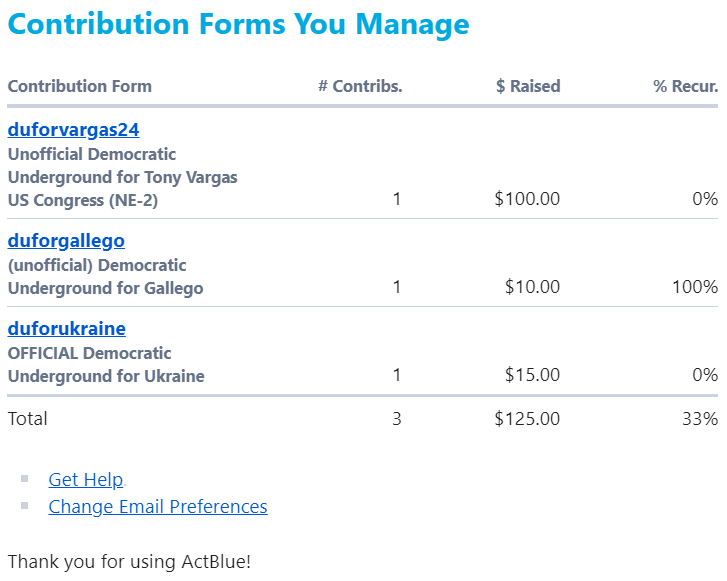The width and height of the screenshot is (727, 581).
Task: Open the duforukraine contribution form link
Action: 66,328
